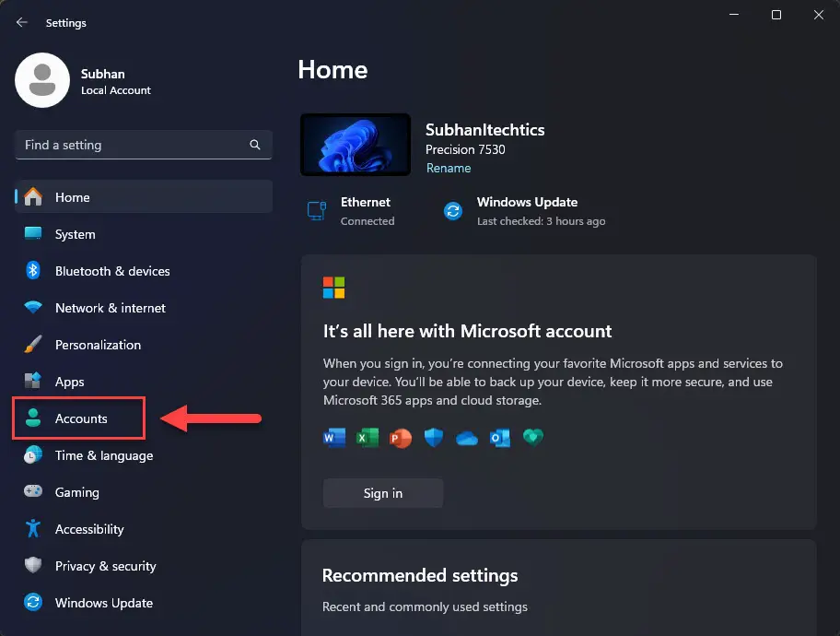Click the Accounts person icon
Image resolution: width=840 pixels, height=636 pixels.
click(x=33, y=418)
